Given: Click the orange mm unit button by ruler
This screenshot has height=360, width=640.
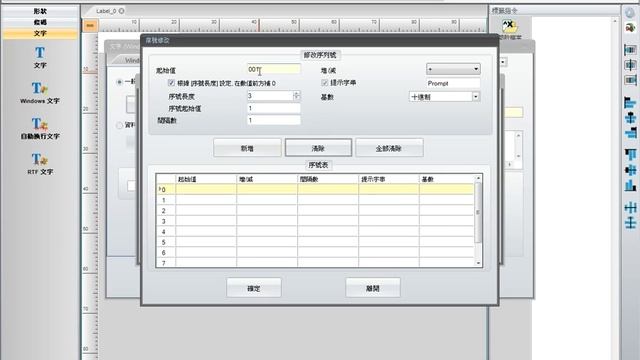Looking at the screenshot, I should pyautogui.click(x=90, y=26).
